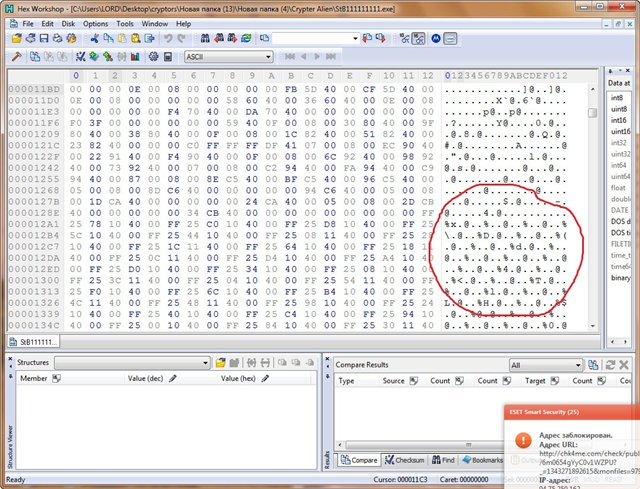
Task: Click the Print icon in toolbar
Action: [58, 38]
